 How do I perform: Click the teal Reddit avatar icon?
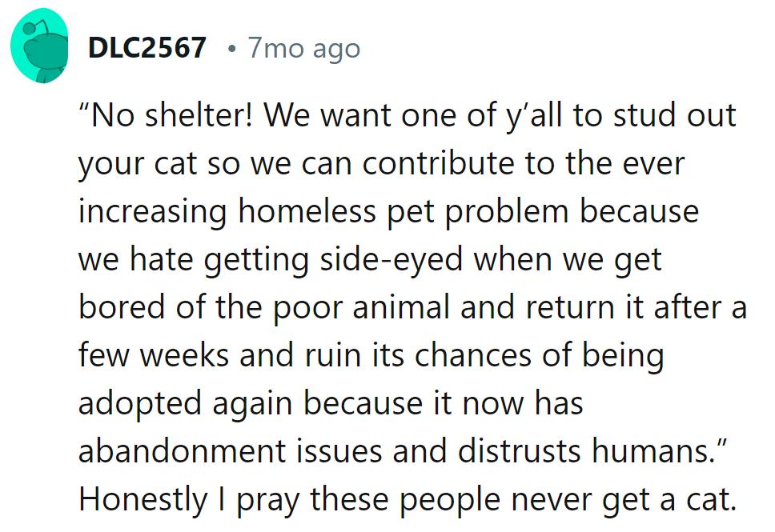40,46
